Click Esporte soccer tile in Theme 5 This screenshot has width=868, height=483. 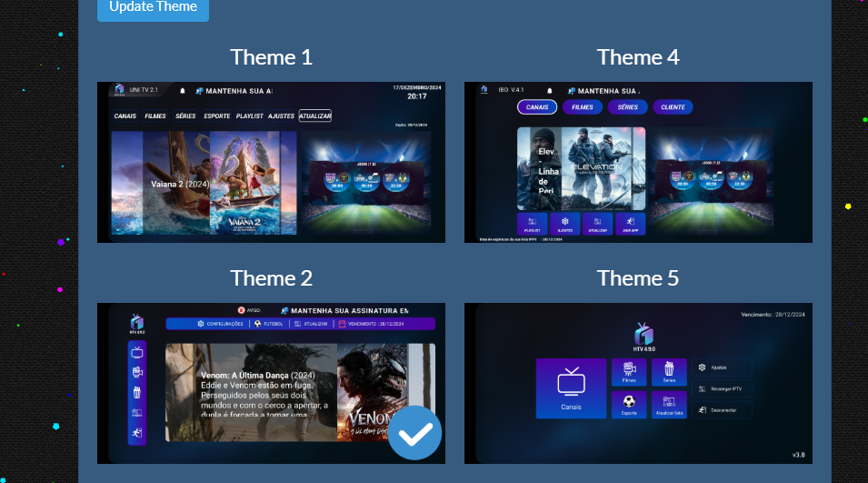(x=629, y=405)
